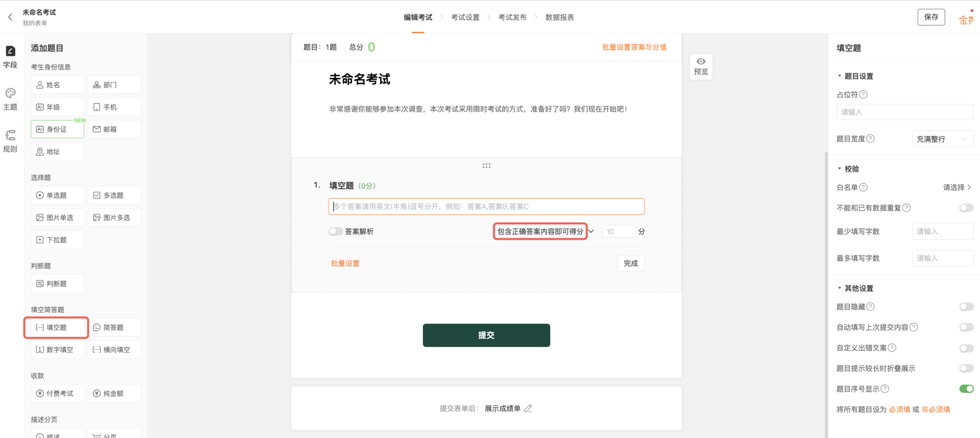Click the back arrow icon
The image size is (980, 438).
point(10,17)
